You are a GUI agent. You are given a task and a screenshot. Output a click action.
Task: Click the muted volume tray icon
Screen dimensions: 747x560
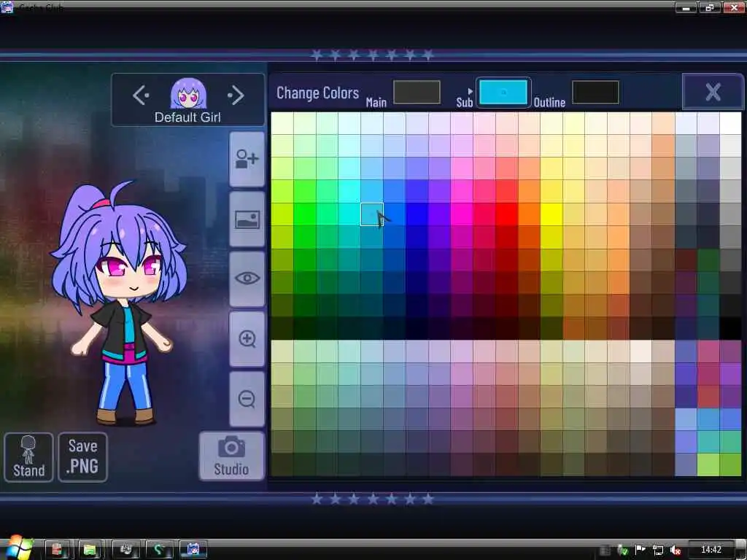point(675,550)
